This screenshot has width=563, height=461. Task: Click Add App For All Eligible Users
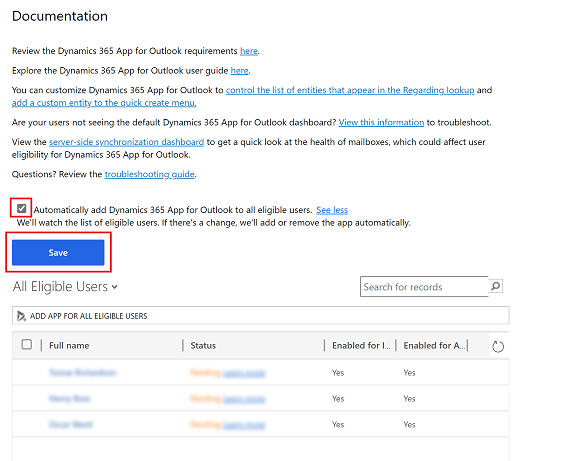pyautogui.click(x=88, y=316)
